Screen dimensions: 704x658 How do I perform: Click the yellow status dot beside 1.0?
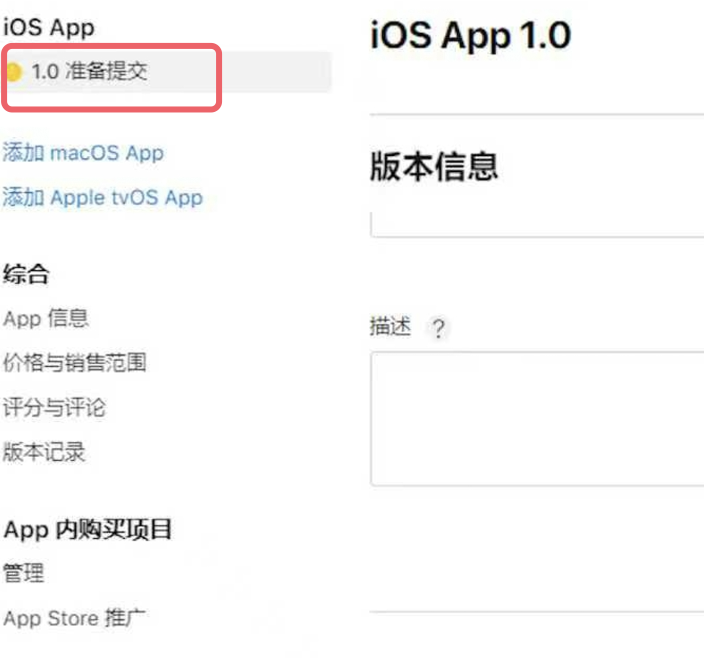pos(14,72)
